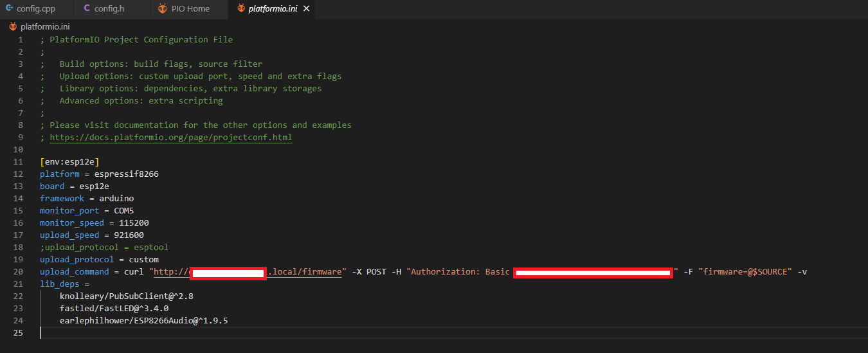The height and width of the screenshot is (353, 868).
Task: Open the docs.platformio.org projectconf link
Action: [171, 138]
